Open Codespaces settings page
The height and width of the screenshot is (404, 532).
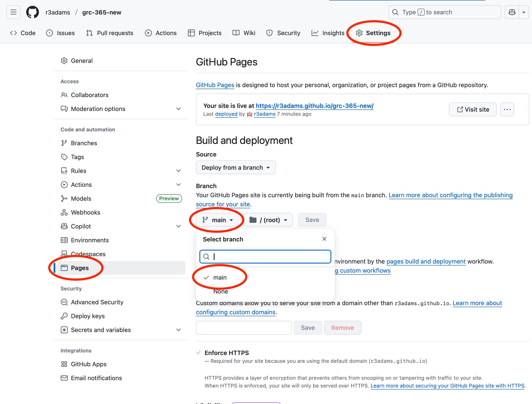pyautogui.click(x=121, y=254)
